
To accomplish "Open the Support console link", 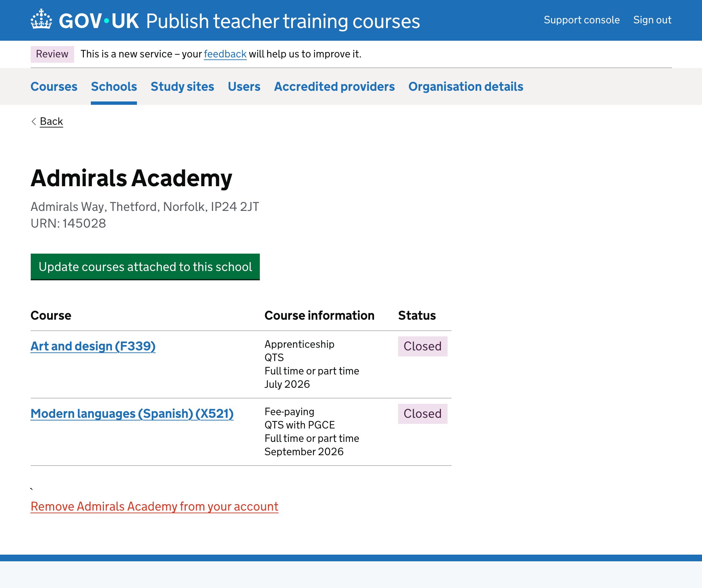I will (582, 20).
